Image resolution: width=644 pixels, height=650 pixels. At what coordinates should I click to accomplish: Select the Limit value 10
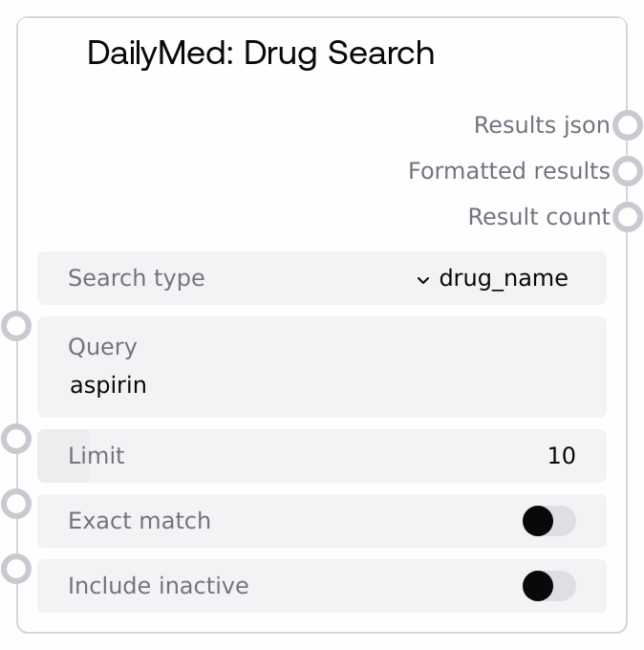(561, 456)
